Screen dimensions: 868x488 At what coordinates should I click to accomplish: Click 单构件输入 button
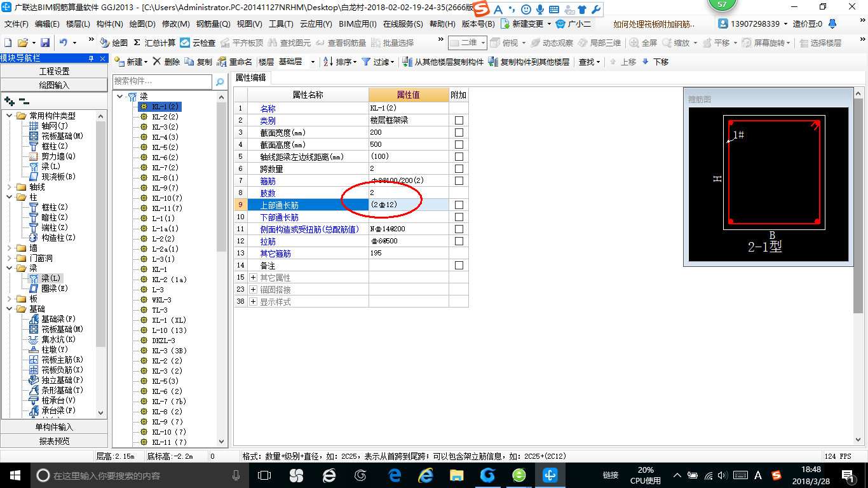click(54, 427)
